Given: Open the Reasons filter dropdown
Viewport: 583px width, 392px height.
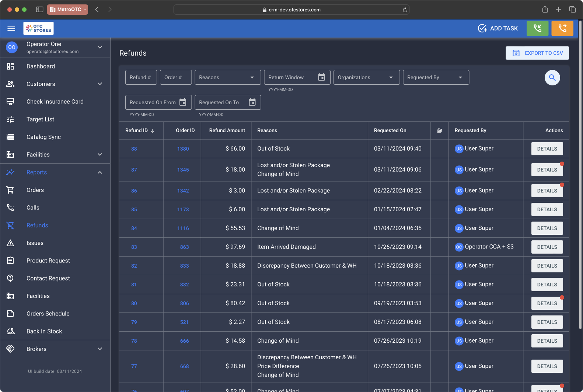Looking at the screenshot, I should point(227,77).
